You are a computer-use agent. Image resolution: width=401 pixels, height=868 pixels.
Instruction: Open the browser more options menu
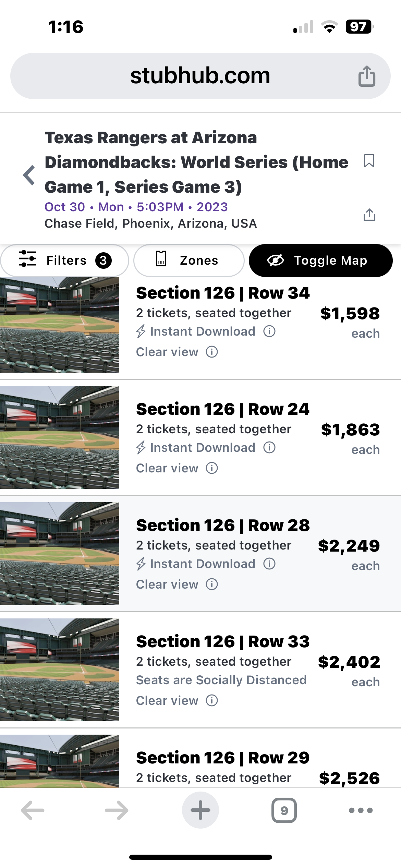(x=361, y=810)
